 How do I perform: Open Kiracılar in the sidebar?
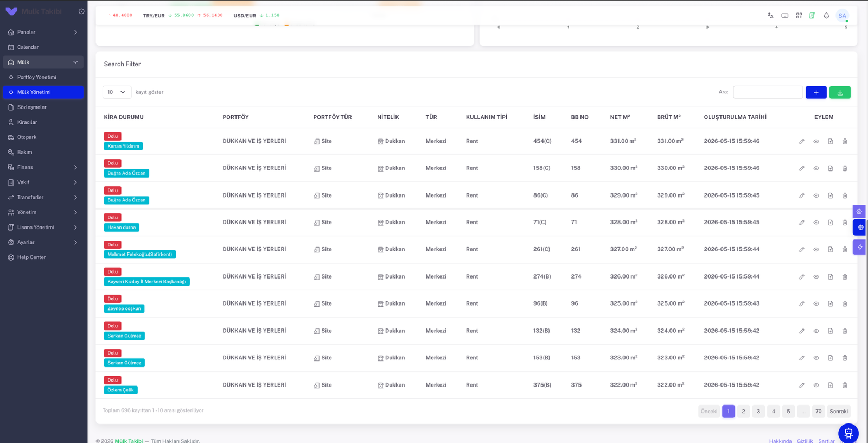[x=43, y=122]
